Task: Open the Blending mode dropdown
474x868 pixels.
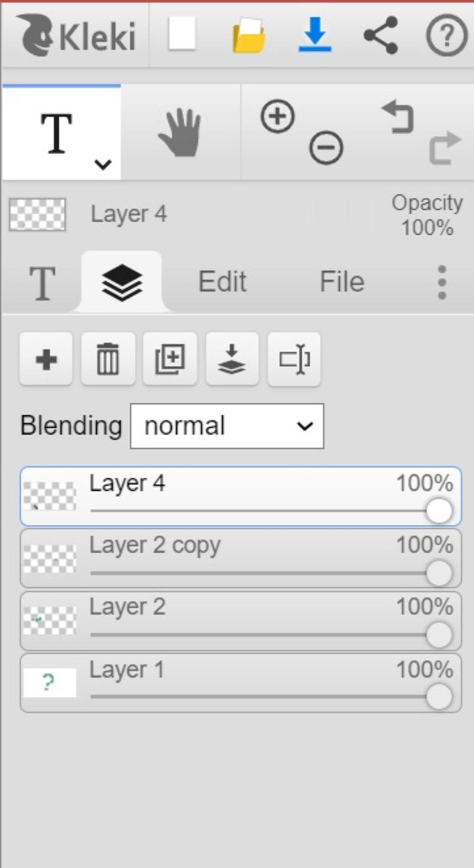Action: click(x=227, y=426)
